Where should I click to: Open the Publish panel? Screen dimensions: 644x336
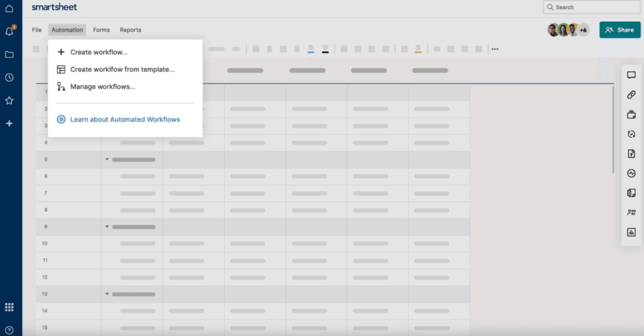click(x=631, y=153)
